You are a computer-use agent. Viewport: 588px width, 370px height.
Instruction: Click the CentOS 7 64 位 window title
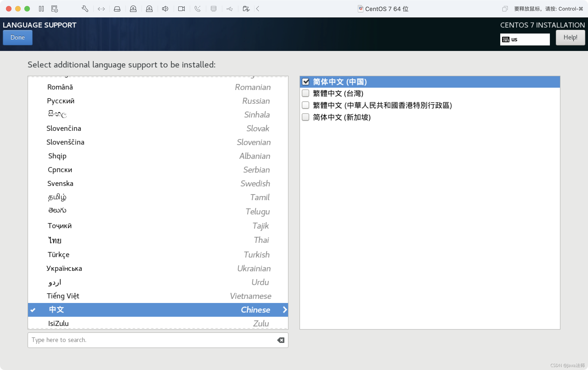pos(387,9)
